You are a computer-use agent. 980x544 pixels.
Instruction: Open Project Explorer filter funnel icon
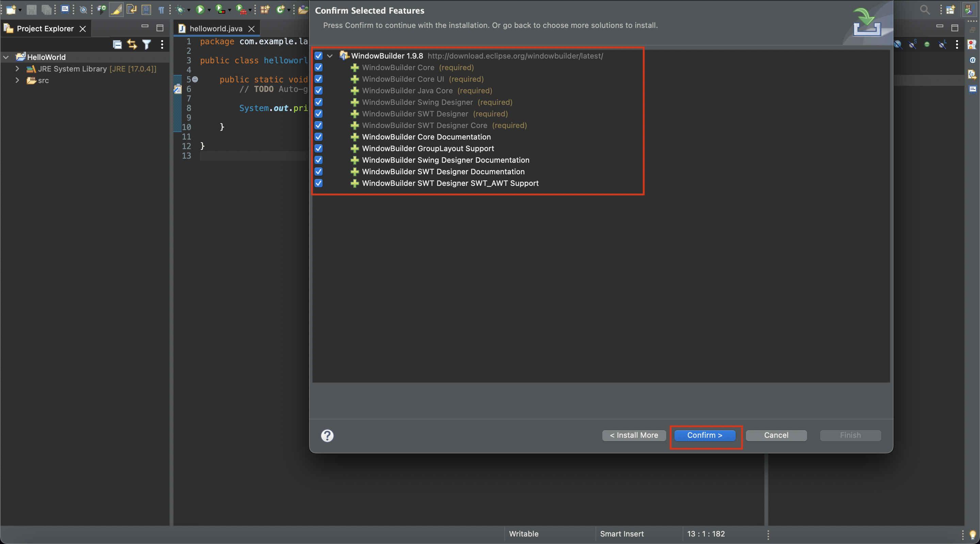coord(146,45)
